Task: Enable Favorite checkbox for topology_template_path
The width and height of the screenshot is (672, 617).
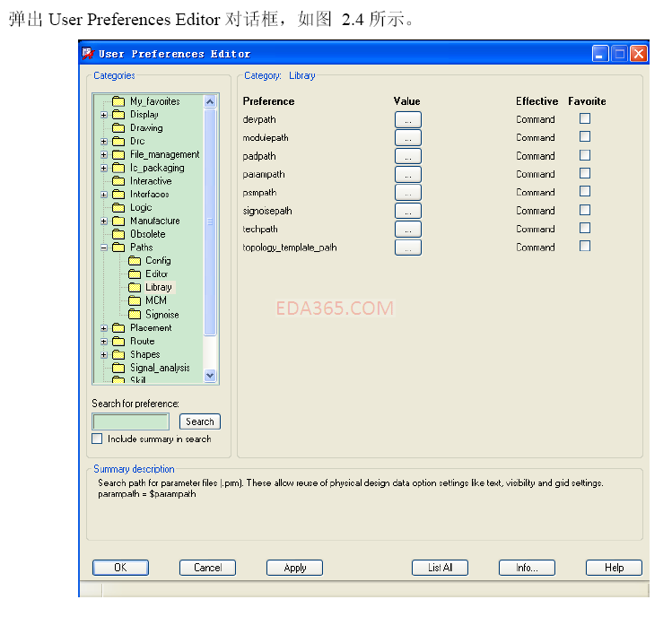Action: [x=585, y=246]
